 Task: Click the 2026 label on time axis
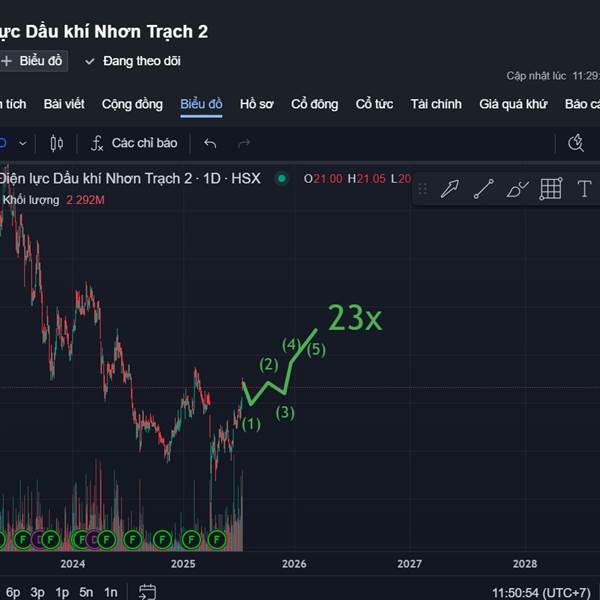[x=294, y=564]
